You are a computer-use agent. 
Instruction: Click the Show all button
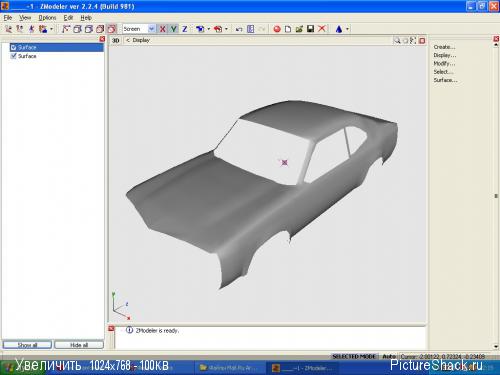(x=27, y=345)
